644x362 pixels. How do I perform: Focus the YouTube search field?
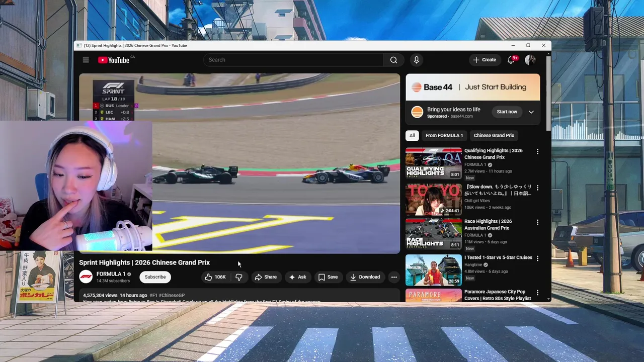click(294, 60)
